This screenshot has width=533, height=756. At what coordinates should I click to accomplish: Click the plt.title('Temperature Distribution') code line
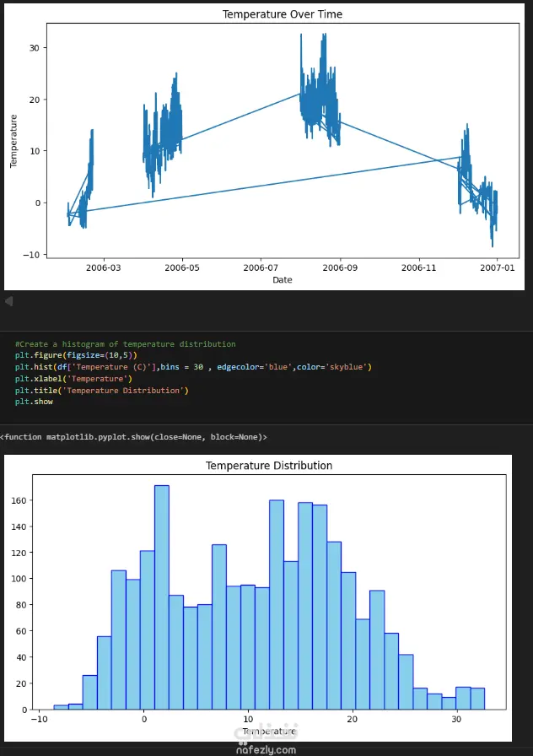tap(102, 391)
